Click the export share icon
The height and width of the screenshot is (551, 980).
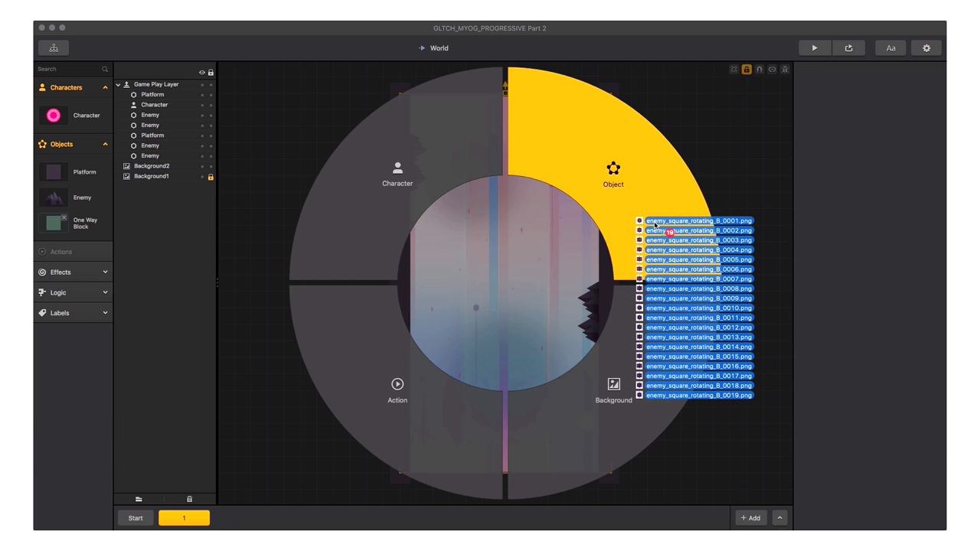point(848,48)
